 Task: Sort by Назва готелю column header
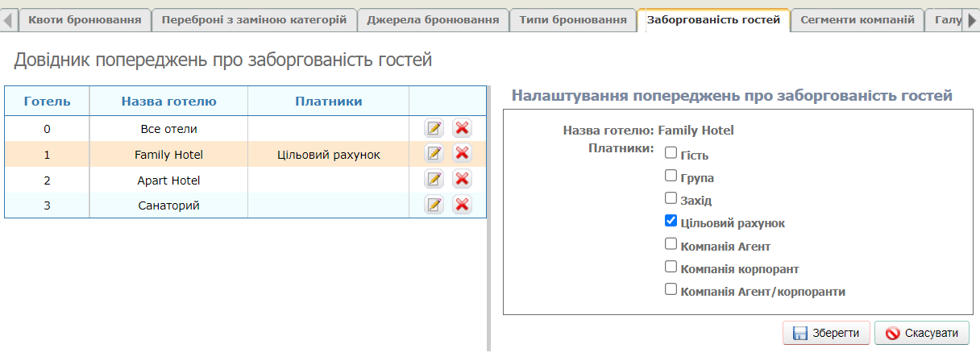[168, 102]
